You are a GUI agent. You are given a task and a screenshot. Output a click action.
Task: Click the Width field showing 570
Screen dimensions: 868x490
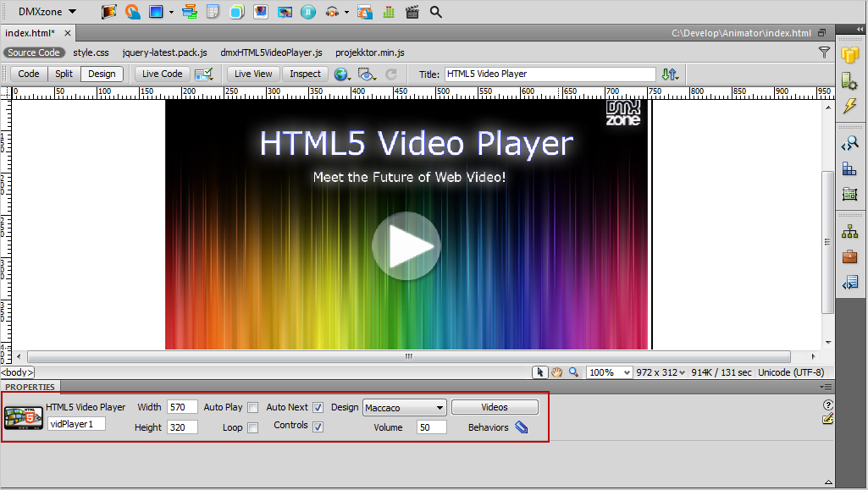(182, 407)
